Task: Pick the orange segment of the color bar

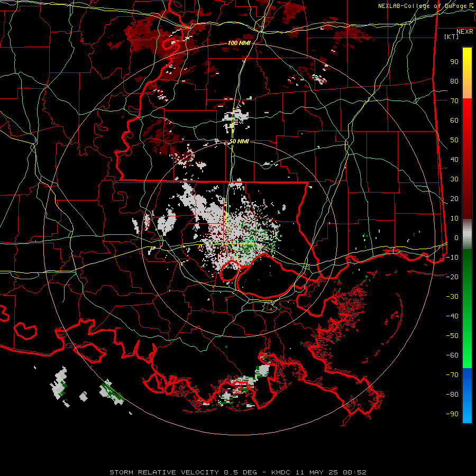Action: click(x=467, y=90)
